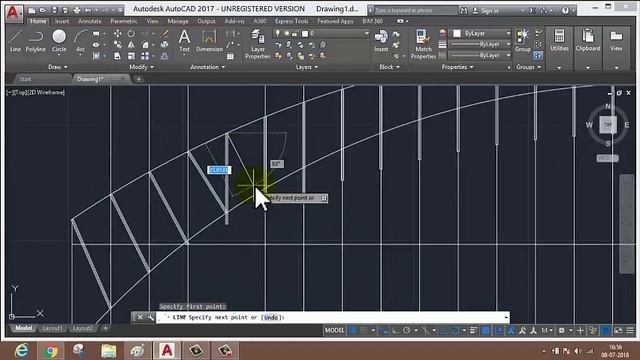Expand the Annotation panel
This screenshot has height=360, width=640.
pos(208,67)
